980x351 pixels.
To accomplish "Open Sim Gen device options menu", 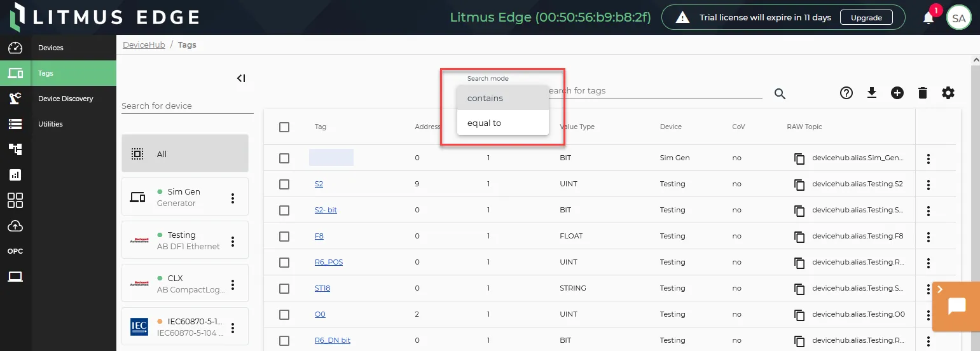I will [233, 198].
